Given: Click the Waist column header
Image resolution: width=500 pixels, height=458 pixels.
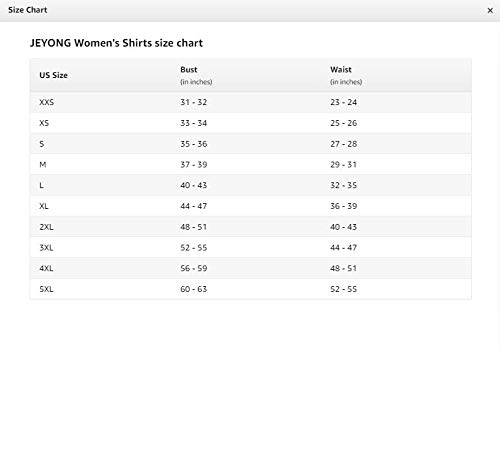Looking at the screenshot, I should tap(341, 70).
